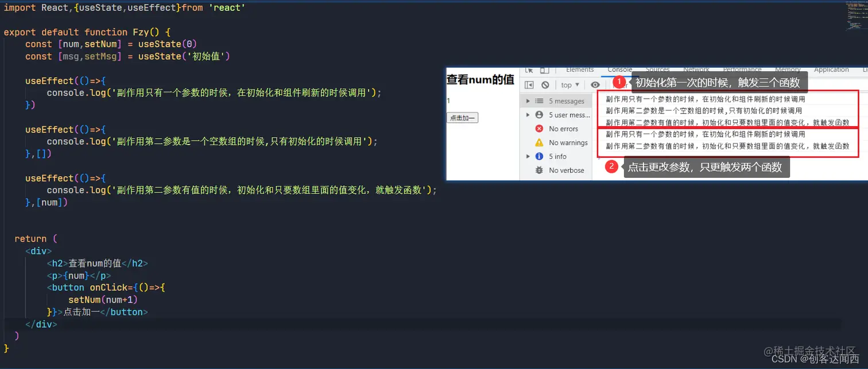Open the Performance tab in DevTools
Viewport: 868px width, 369px height.
742,69
